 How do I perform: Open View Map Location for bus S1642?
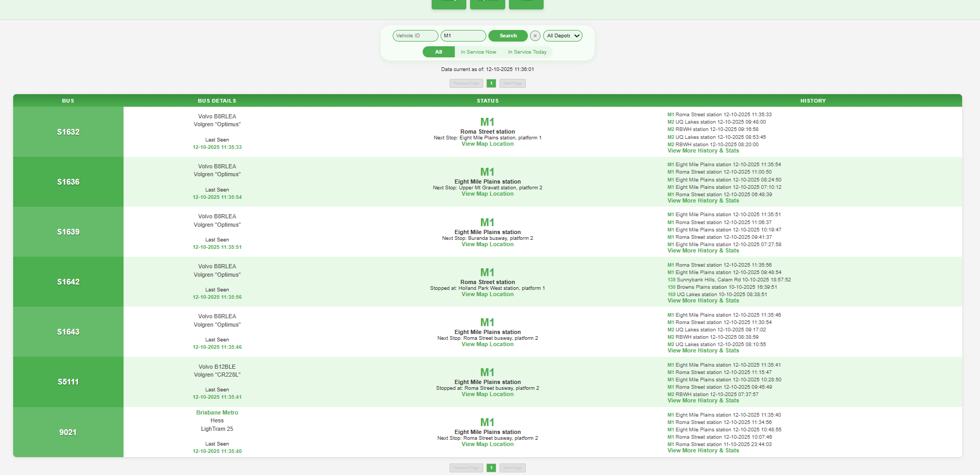tap(487, 295)
